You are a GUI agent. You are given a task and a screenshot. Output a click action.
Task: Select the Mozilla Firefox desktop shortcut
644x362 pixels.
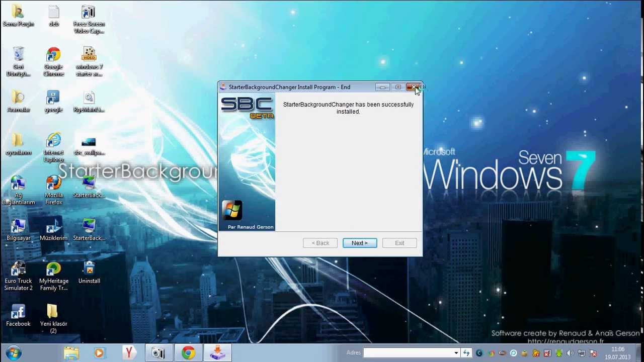point(53,191)
